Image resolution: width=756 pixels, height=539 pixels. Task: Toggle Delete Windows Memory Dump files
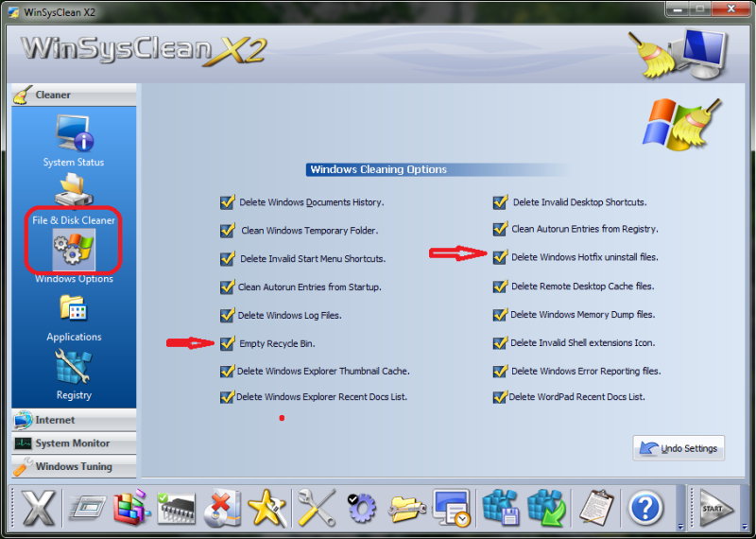point(500,315)
